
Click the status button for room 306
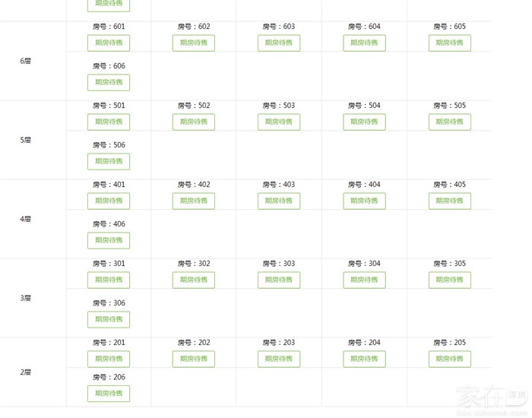click(109, 320)
